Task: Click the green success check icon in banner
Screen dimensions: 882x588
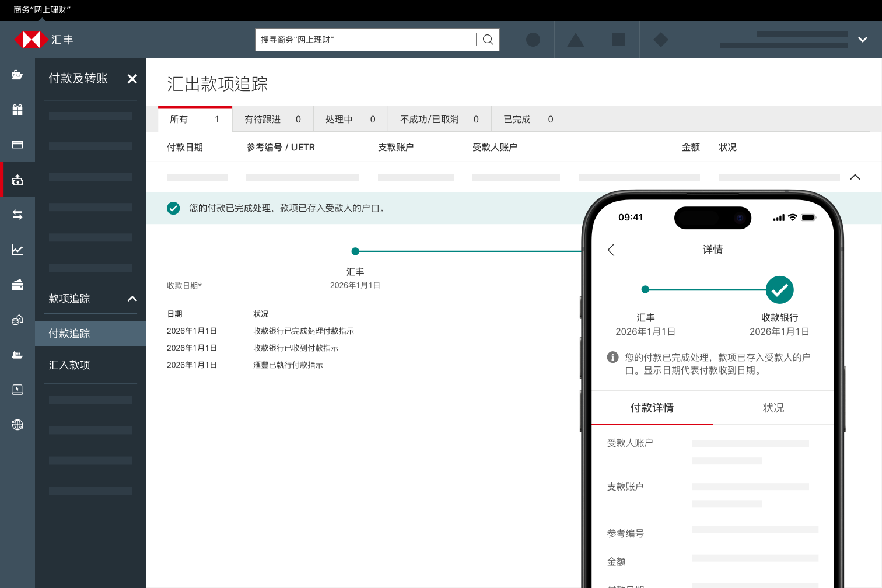Action: tap(173, 208)
